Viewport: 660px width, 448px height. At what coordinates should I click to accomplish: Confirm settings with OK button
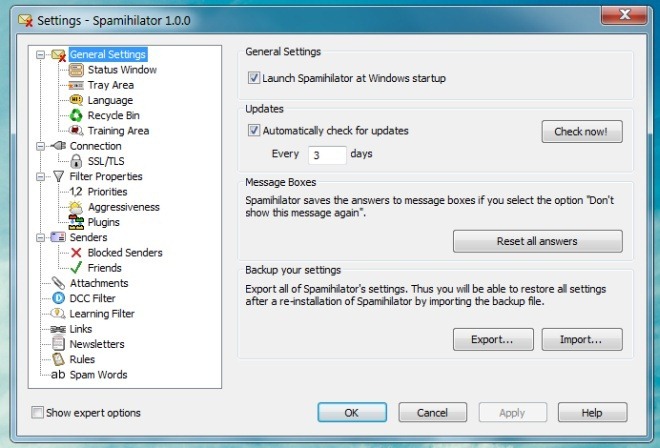pos(352,412)
